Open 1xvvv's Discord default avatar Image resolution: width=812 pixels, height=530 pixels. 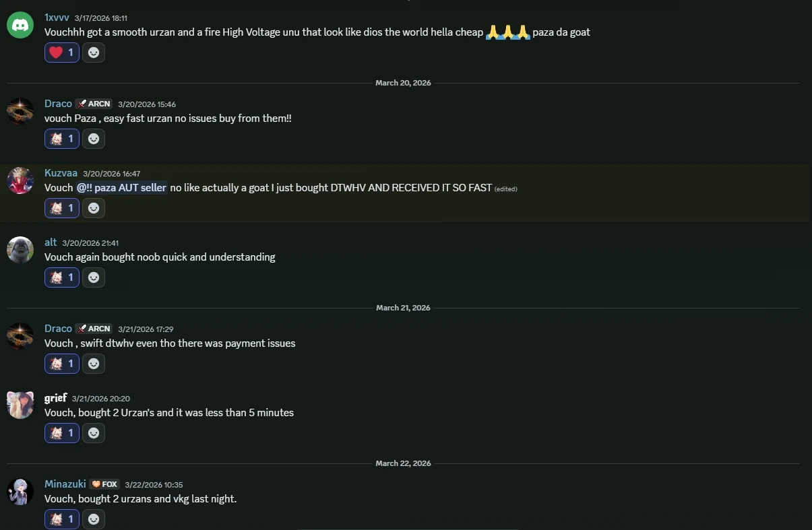pyautogui.click(x=20, y=25)
